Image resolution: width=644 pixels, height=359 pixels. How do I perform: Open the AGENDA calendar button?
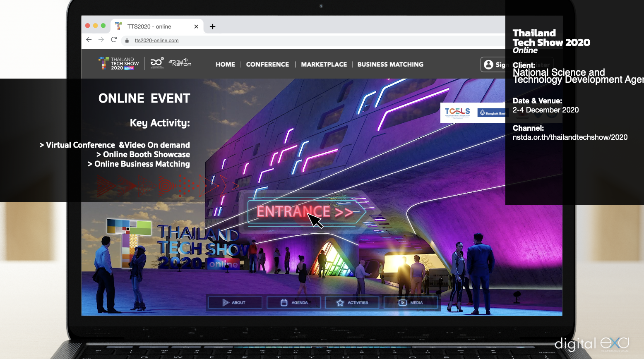pos(294,302)
